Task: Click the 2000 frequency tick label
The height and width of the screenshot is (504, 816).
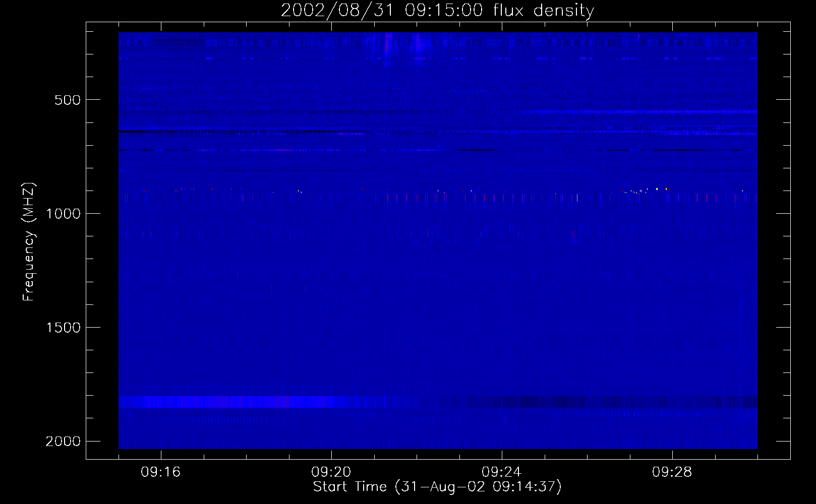Action: (x=63, y=442)
